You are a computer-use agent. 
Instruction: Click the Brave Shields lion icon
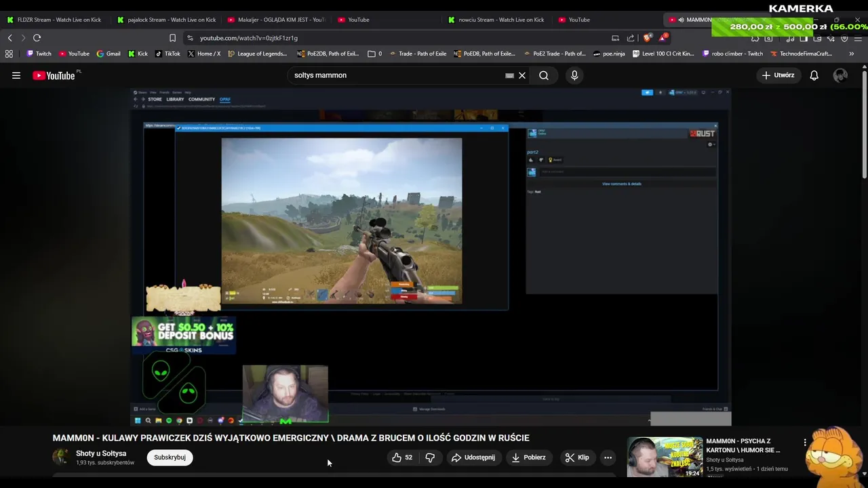coord(648,38)
